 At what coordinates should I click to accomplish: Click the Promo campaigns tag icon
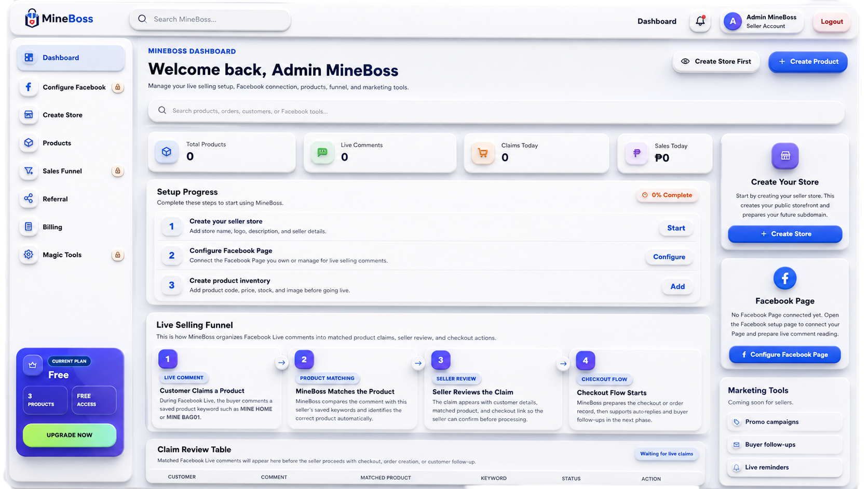pos(737,422)
